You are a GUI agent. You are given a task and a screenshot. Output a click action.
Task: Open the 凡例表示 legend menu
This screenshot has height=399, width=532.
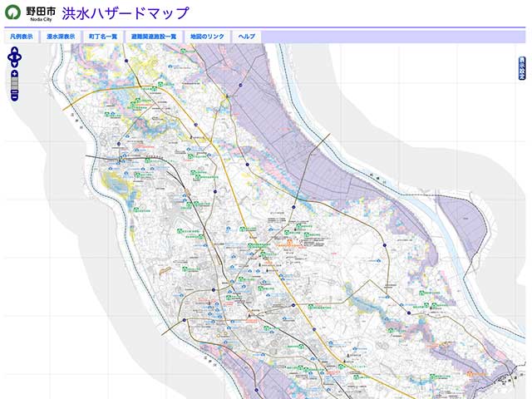point(22,37)
